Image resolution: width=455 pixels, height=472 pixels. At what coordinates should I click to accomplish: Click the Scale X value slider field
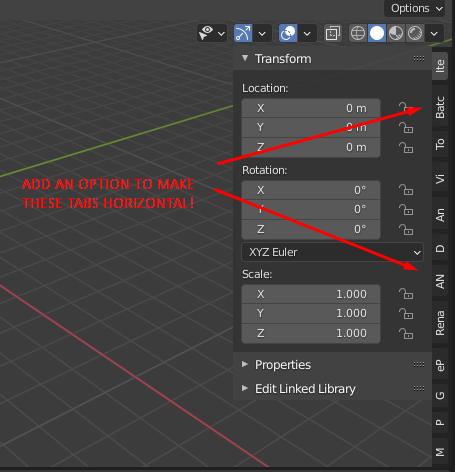pyautogui.click(x=311, y=294)
